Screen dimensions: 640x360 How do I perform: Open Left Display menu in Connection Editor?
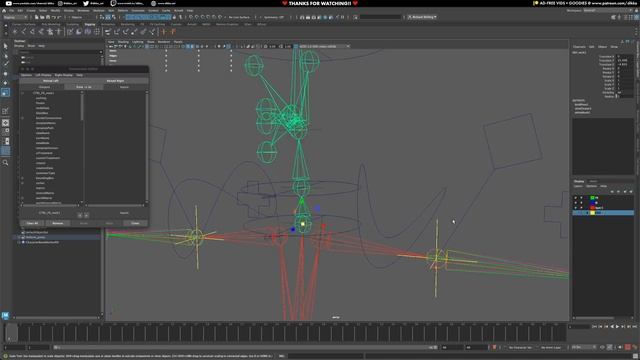[x=43, y=75]
